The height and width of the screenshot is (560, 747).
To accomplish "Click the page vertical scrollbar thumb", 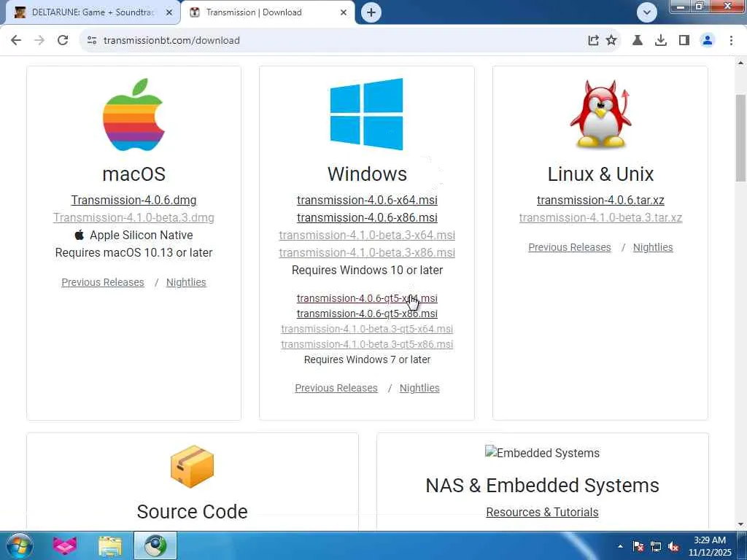I will (741, 138).
